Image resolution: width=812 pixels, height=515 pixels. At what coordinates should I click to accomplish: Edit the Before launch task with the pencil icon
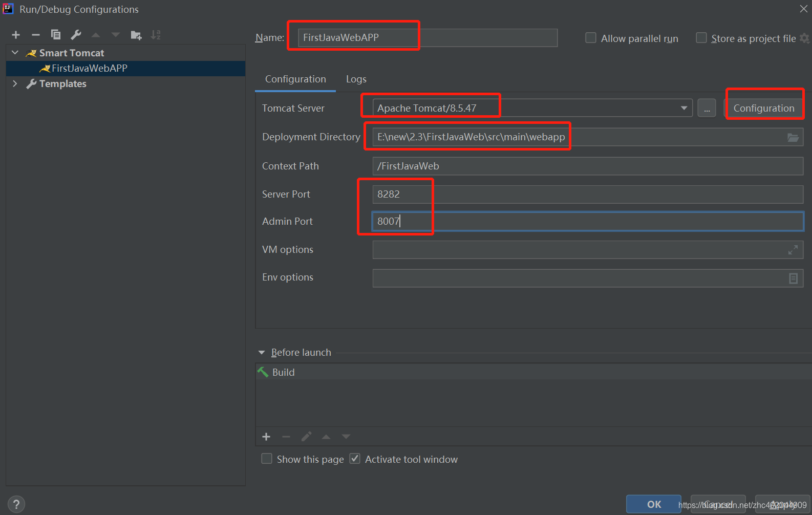click(306, 437)
